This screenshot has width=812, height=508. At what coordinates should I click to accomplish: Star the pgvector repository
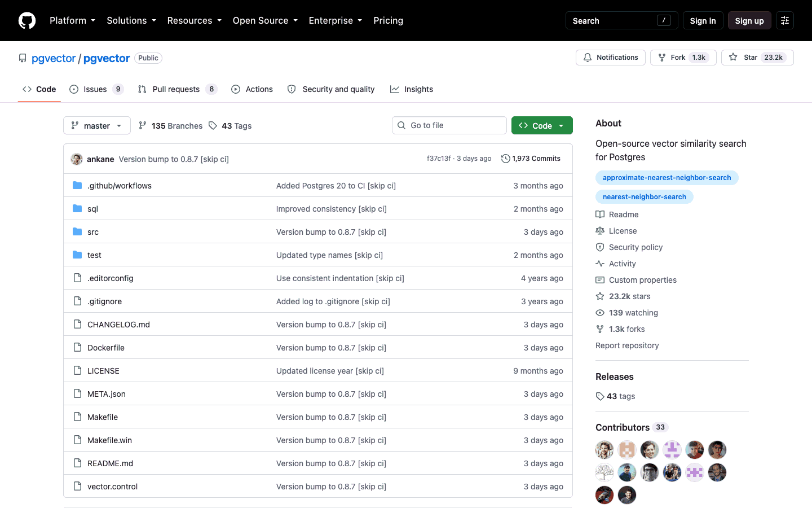tap(757, 58)
